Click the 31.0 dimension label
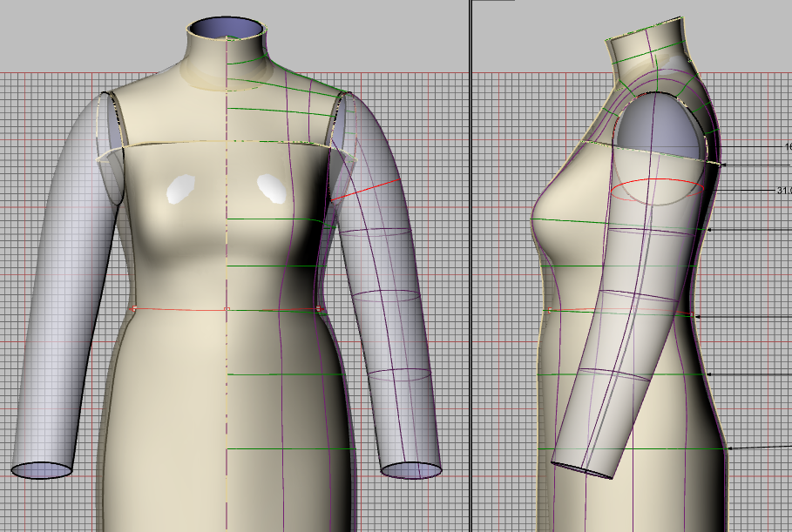The height and width of the screenshot is (532, 792). (784, 191)
